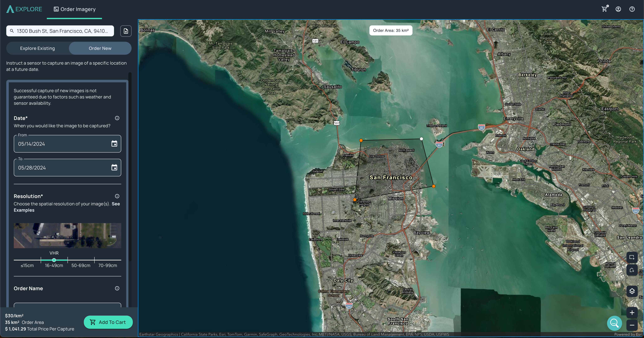The width and height of the screenshot is (644, 338).
Task: Select the Order Imagery tab
Action: pyautogui.click(x=74, y=9)
